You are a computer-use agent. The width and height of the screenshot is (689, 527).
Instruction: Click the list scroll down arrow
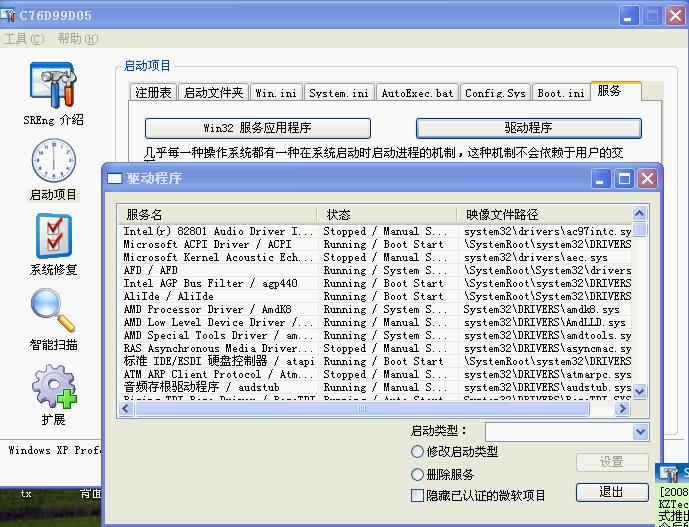(639, 391)
